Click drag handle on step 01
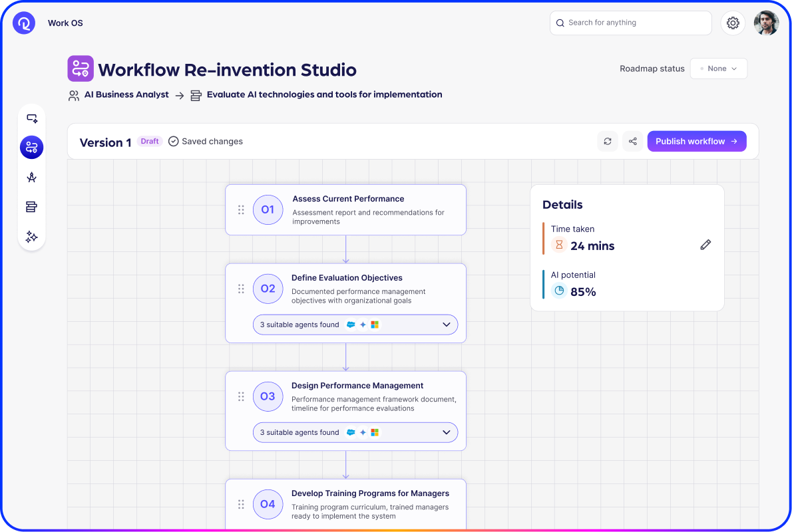This screenshot has width=792, height=532. [x=241, y=209]
